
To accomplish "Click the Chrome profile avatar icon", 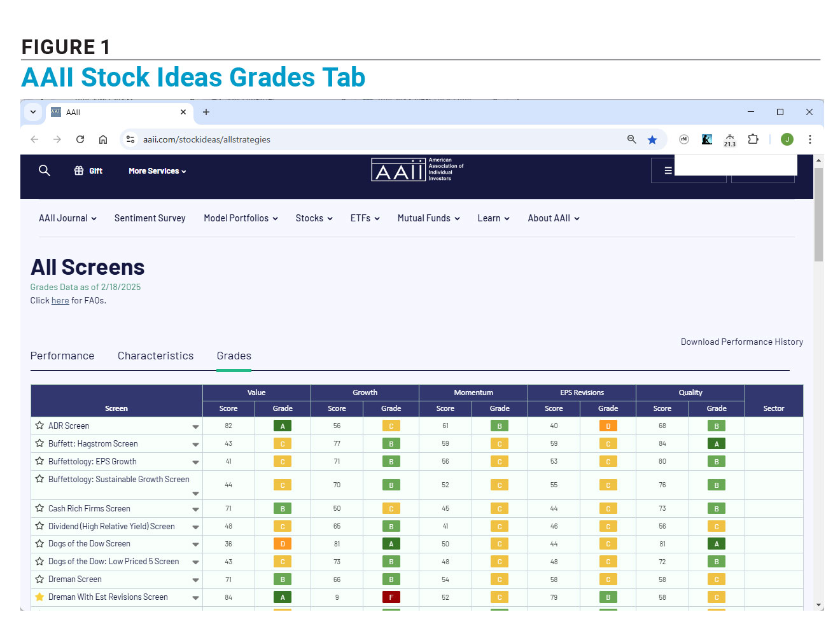I will 787,139.
